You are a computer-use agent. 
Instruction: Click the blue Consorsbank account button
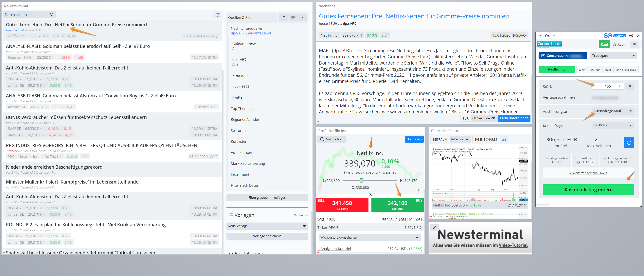[x=563, y=56]
